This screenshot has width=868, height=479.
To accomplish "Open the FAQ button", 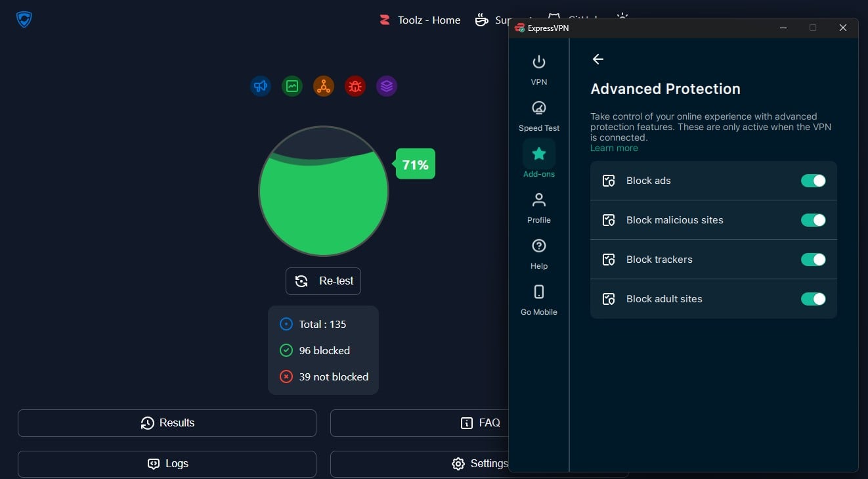I will (x=419, y=423).
